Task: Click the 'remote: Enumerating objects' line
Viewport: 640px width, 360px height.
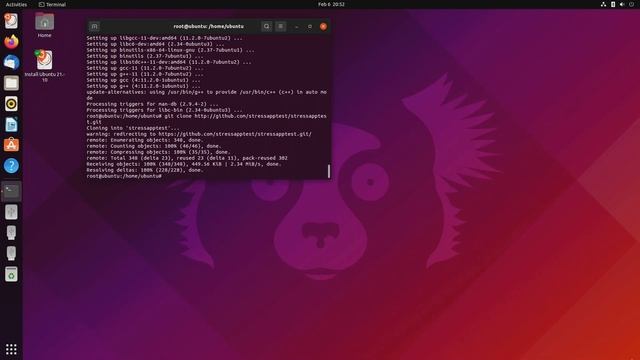Action: [x=144, y=140]
